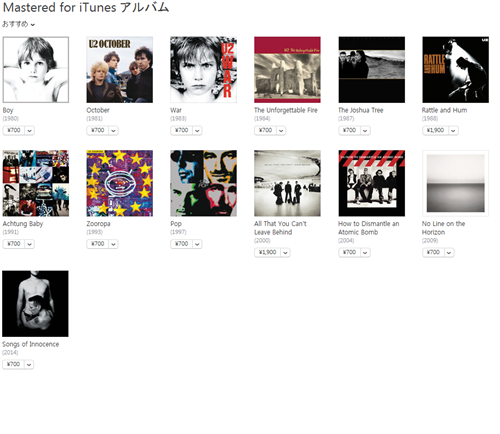Open The Unforgettable Fire title link
Screen dimensions: 500x434
pyautogui.click(x=286, y=110)
